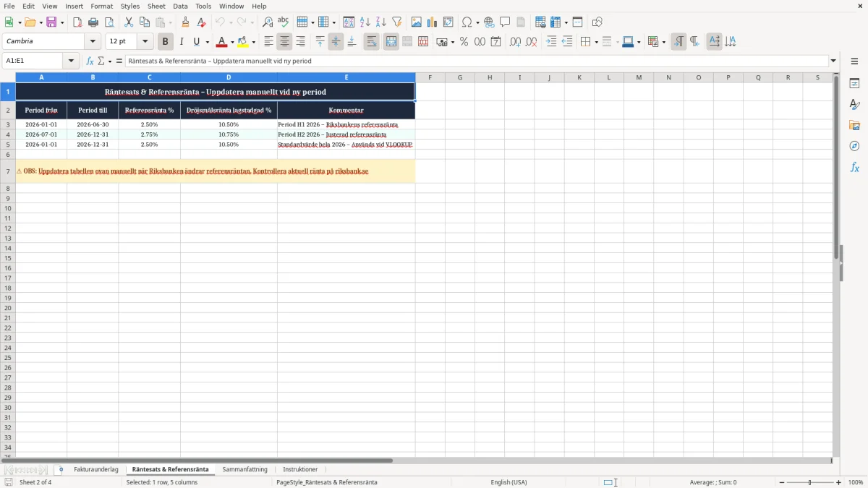This screenshot has height=488, width=868.
Task: Open the sidebar Navigator compass icon
Action: point(854,146)
